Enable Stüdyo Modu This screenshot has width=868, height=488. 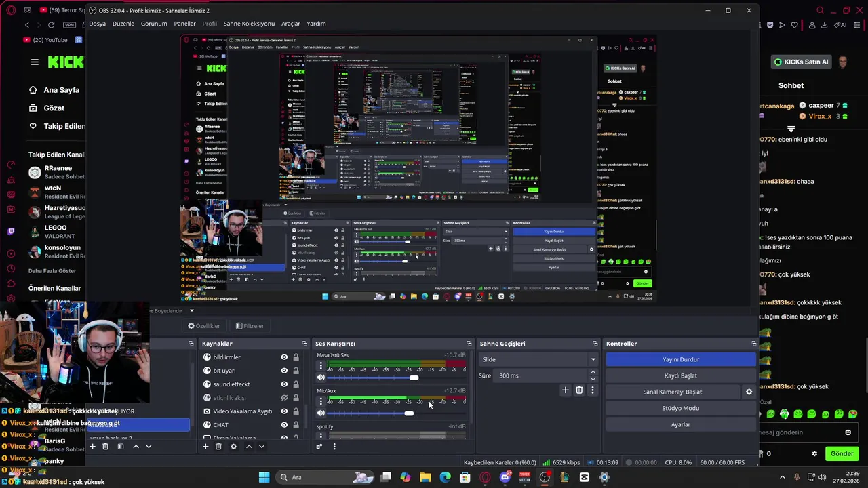pyautogui.click(x=680, y=408)
